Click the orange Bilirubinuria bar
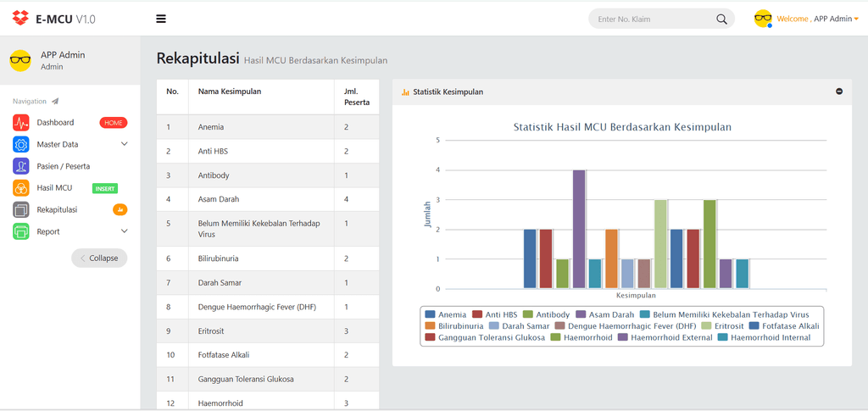868x411 pixels. point(611,258)
